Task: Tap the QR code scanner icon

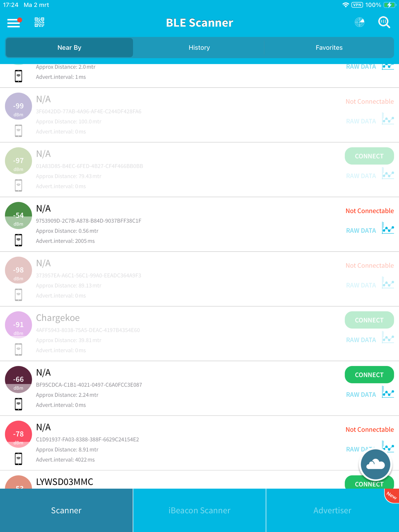Action: tap(39, 22)
